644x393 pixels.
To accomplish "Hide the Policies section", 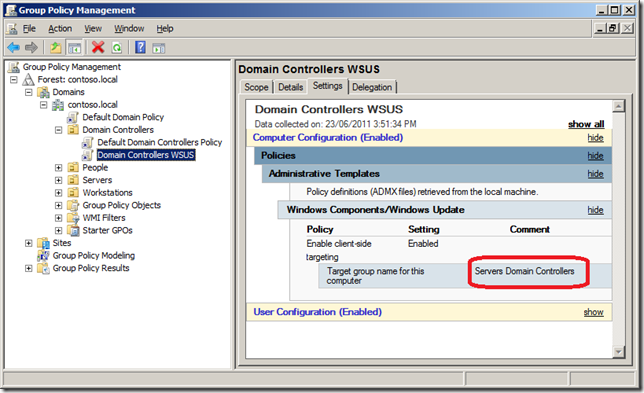I will (x=596, y=156).
